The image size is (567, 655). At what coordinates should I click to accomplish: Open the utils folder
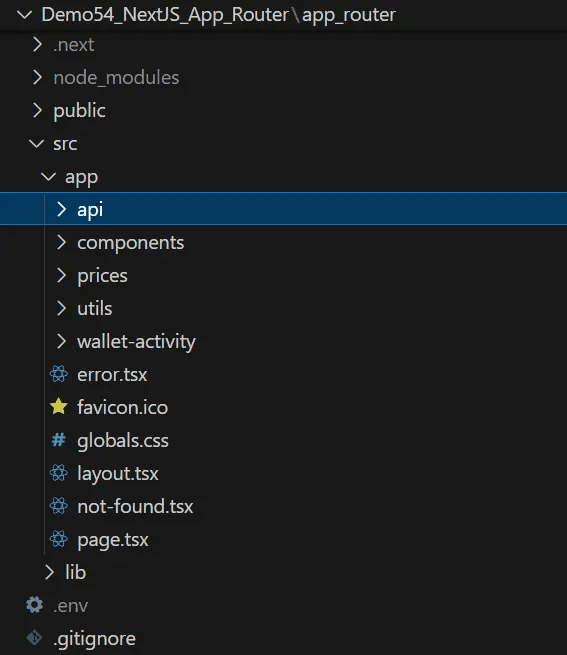[95, 308]
